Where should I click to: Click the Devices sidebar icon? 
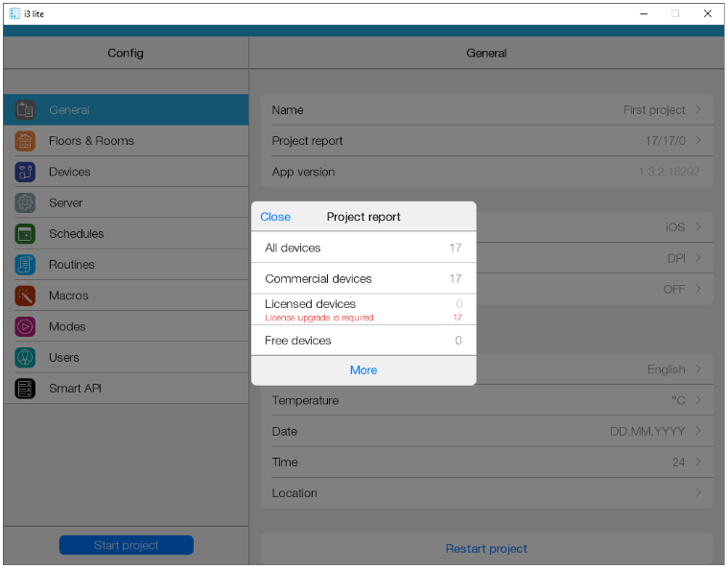(25, 172)
